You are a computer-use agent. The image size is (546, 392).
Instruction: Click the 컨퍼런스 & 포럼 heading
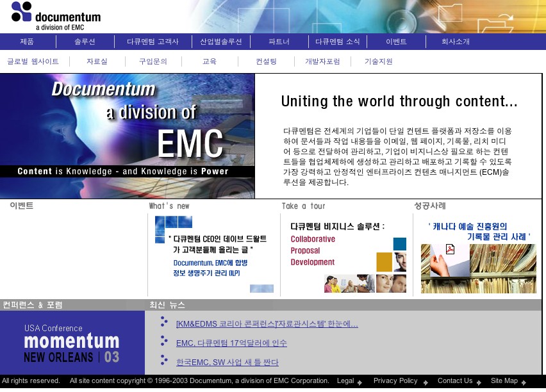pyautogui.click(x=32, y=305)
